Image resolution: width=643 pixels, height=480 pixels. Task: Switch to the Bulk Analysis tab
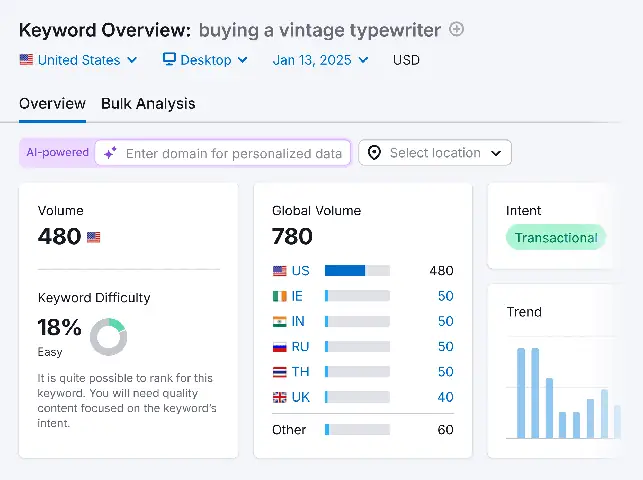(148, 104)
